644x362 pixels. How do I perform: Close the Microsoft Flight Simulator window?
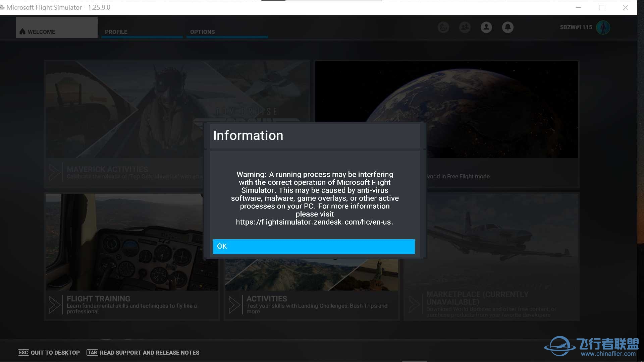point(625,7)
